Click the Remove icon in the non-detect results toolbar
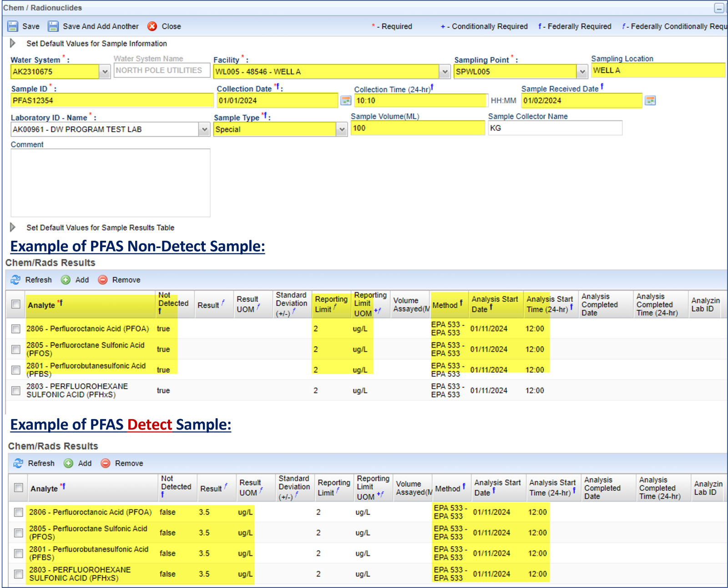 tap(103, 280)
